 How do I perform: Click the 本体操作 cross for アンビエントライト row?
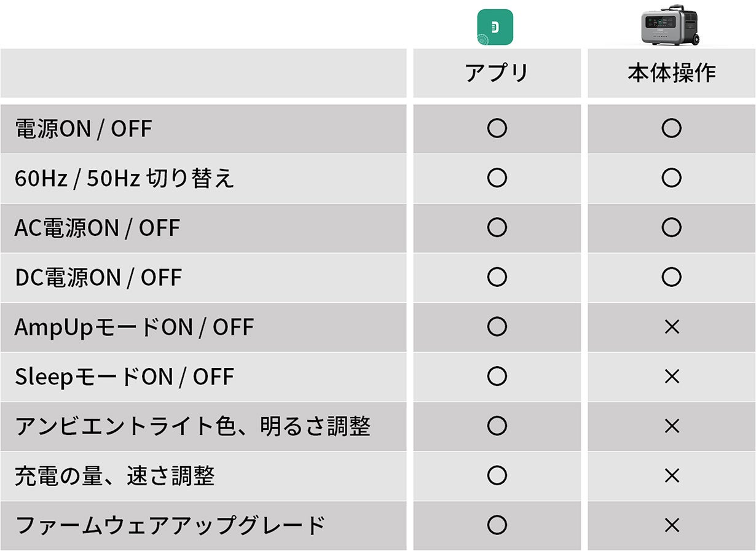click(x=672, y=426)
